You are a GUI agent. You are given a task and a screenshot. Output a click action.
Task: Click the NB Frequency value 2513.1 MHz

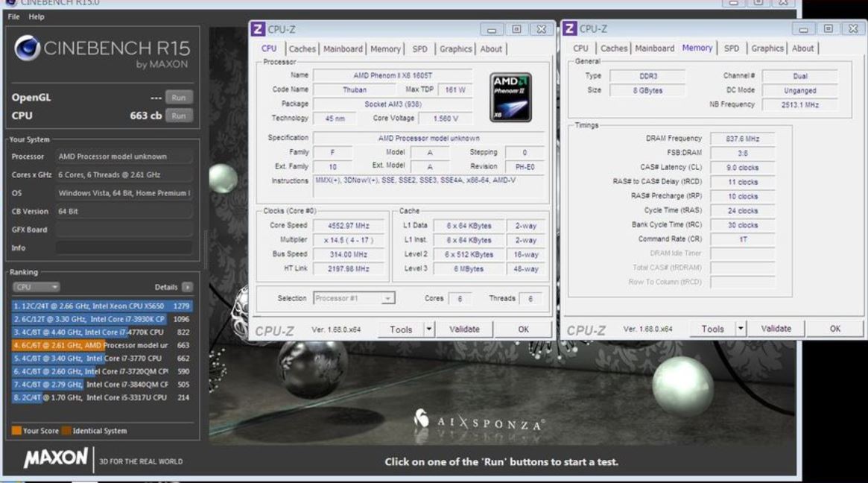[800, 104]
